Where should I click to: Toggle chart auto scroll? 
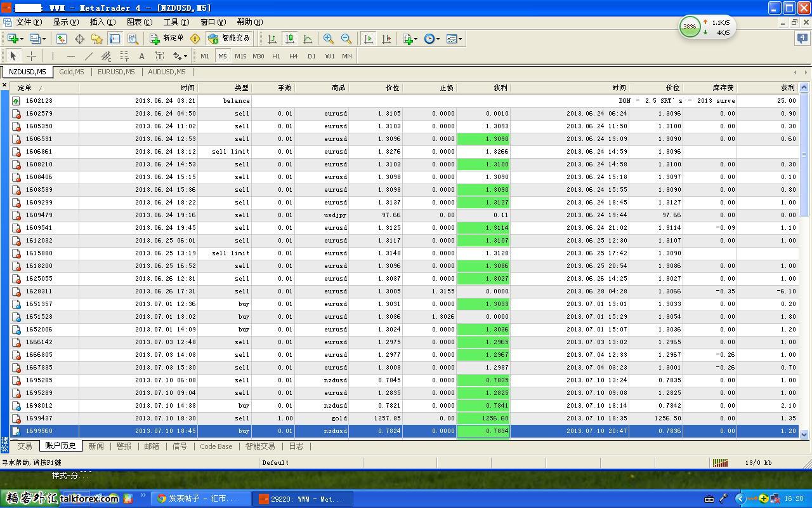pos(369,39)
